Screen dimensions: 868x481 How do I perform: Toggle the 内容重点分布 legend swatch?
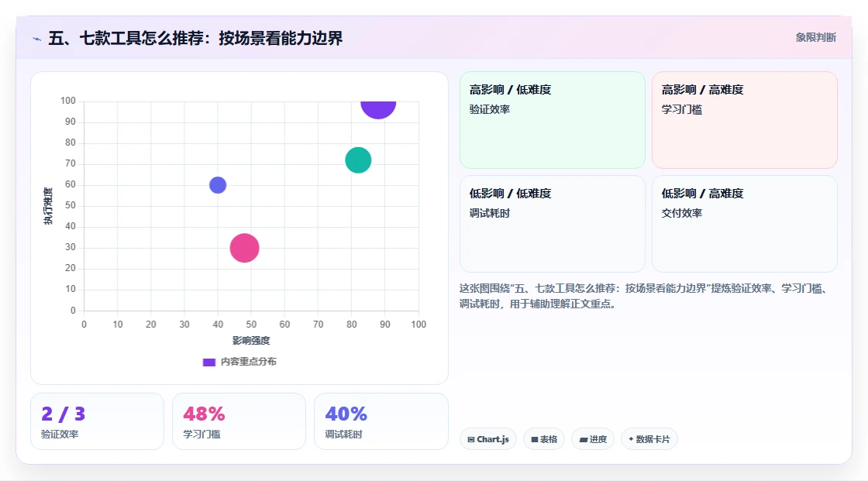click(x=209, y=362)
